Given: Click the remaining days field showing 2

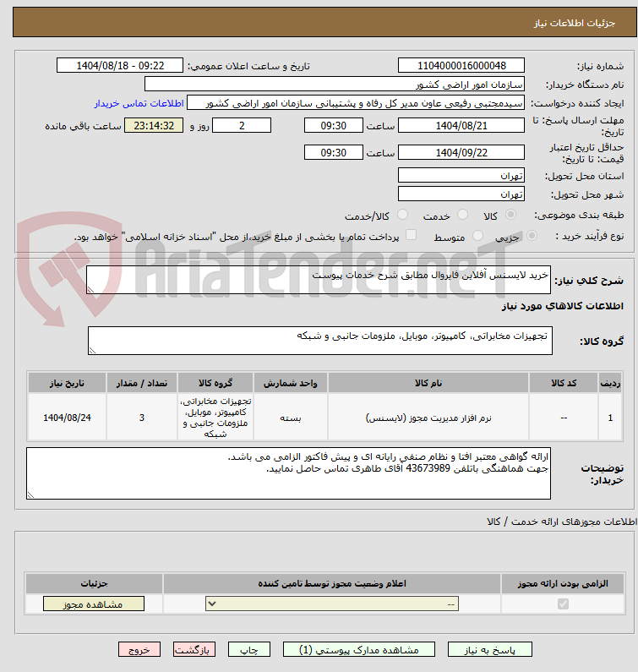Looking at the screenshot, I should tap(242, 125).
